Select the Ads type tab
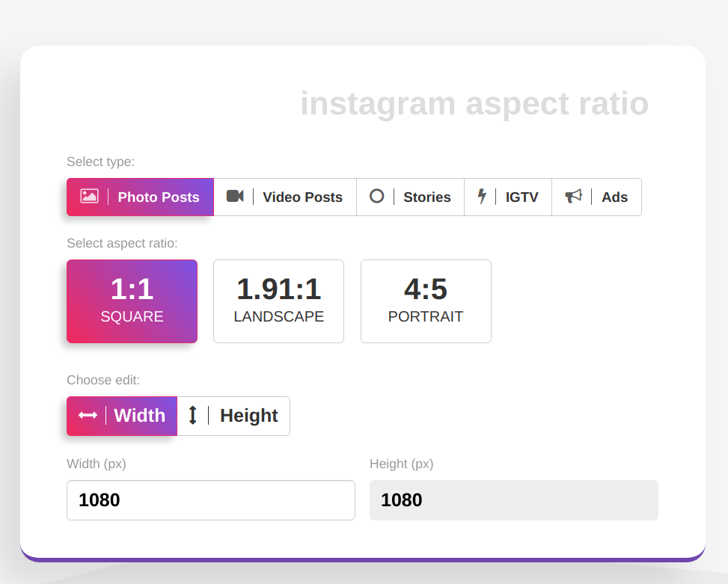 coord(596,197)
